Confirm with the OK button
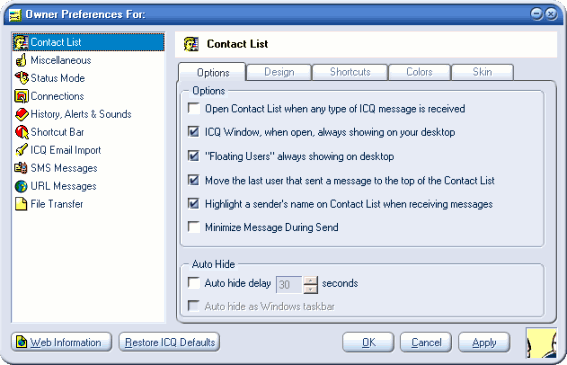This screenshot has height=365, width=567. (368, 342)
